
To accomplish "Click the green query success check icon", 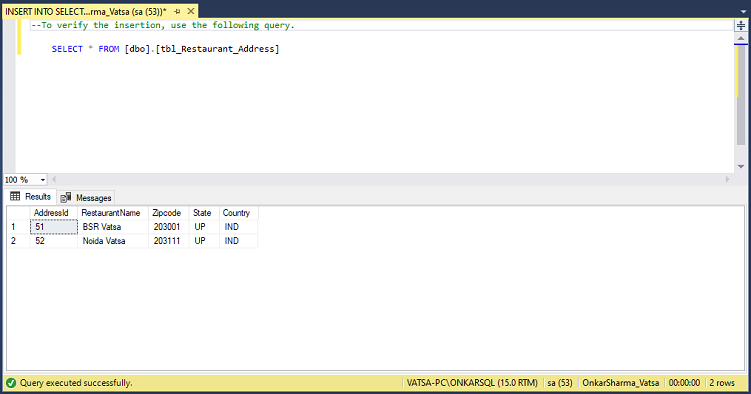I will click(x=11, y=383).
